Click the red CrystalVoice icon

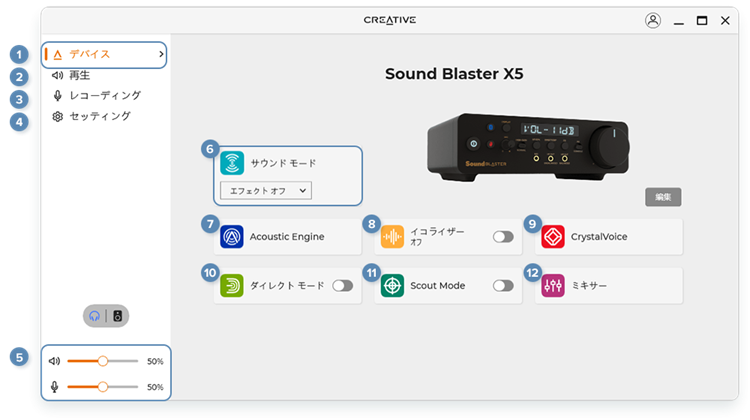click(x=553, y=237)
